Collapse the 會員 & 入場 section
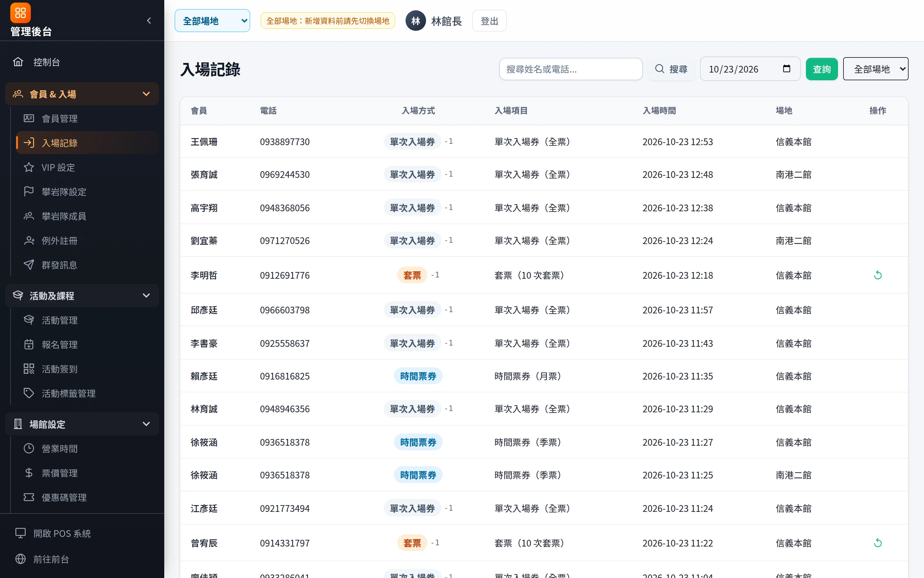Viewport: 924px width, 578px height. coord(82,94)
